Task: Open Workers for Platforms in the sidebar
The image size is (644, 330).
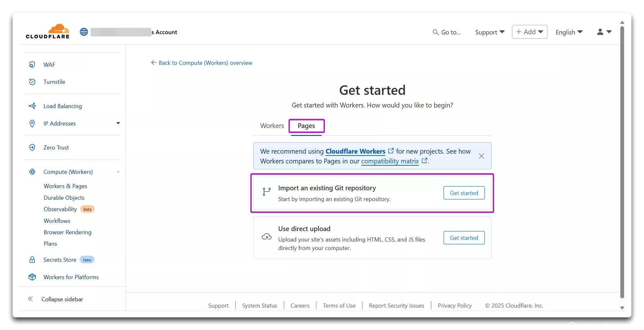Action: (71, 277)
